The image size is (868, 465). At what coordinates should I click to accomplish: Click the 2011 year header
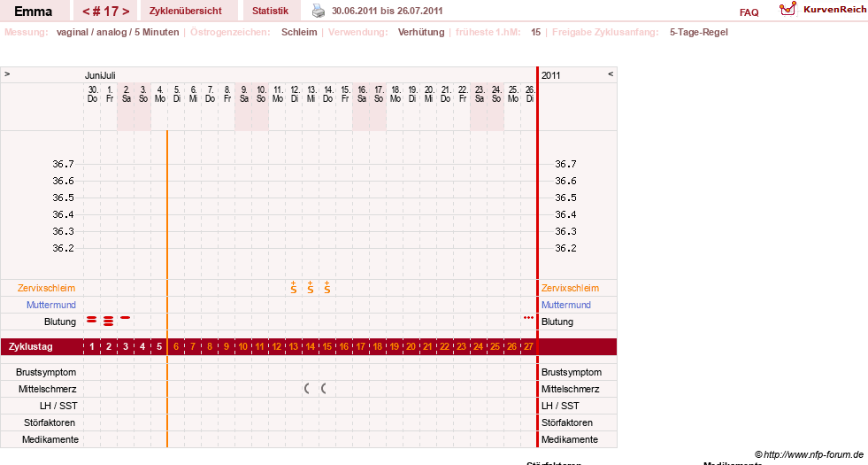click(551, 75)
